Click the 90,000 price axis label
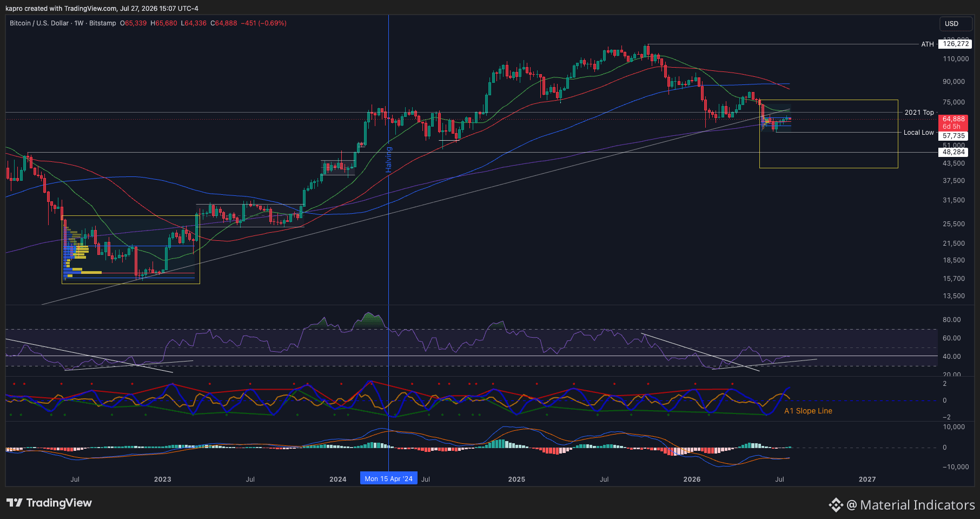 coord(954,82)
